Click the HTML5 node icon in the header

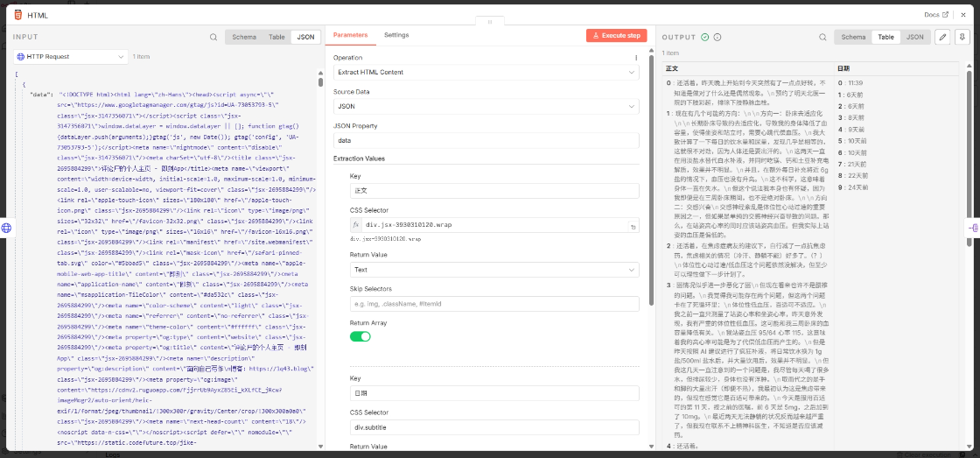(x=17, y=15)
